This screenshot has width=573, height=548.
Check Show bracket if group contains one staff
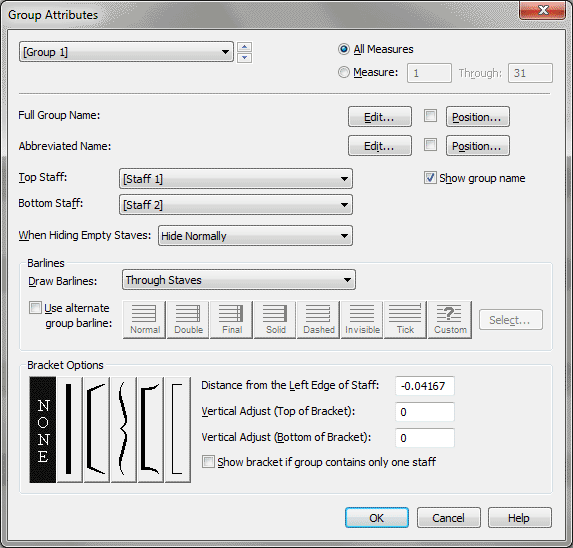208,462
